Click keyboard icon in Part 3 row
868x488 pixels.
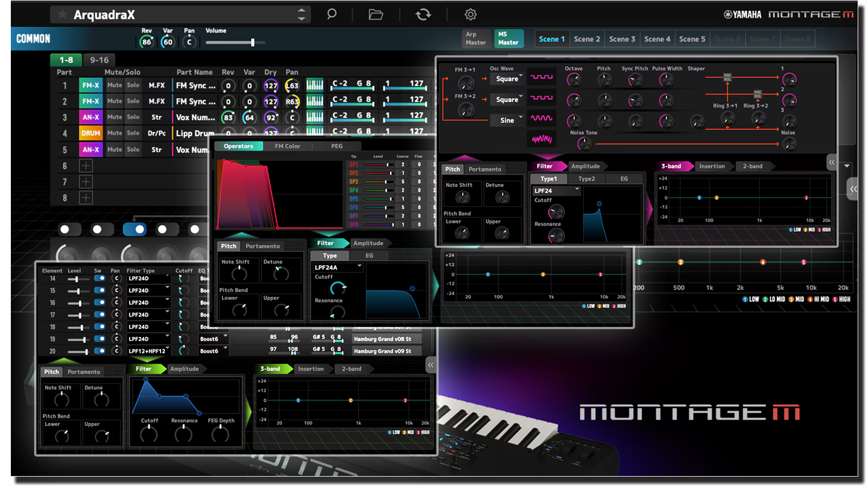tap(315, 117)
